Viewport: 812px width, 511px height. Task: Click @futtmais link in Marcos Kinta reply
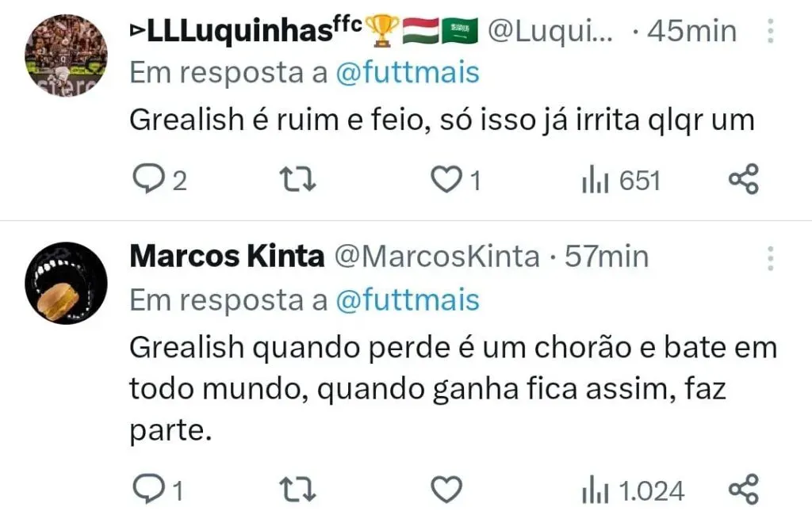pyautogui.click(x=408, y=300)
